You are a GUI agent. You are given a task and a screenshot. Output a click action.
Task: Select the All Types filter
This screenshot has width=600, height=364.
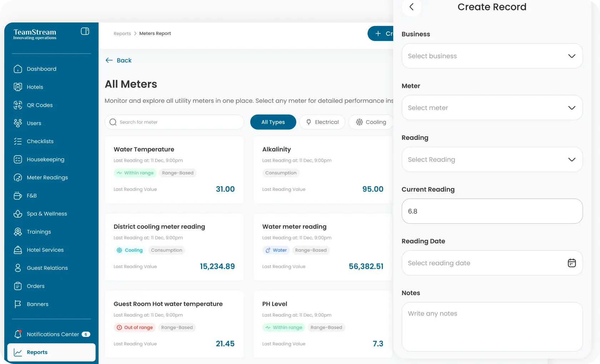click(x=273, y=122)
